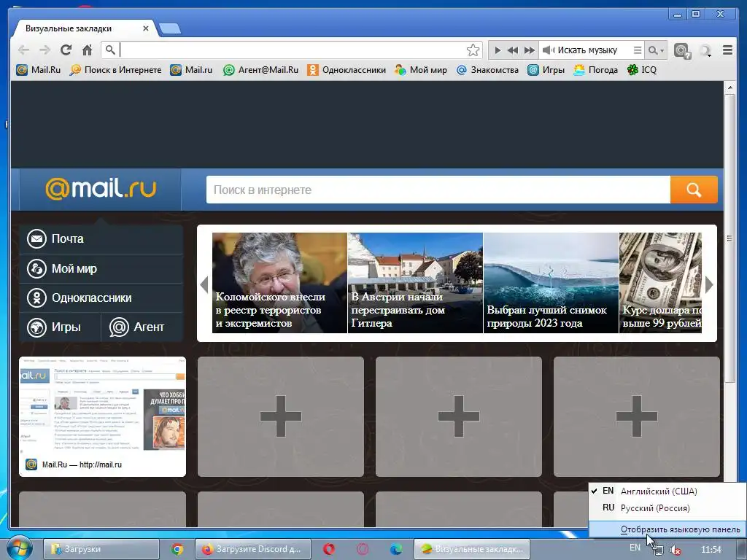
Task: Select EN Английский (США) language
Action: click(667, 491)
